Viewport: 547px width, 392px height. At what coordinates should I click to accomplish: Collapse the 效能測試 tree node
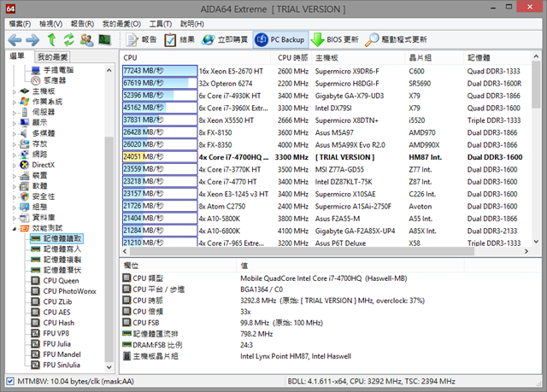click(x=15, y=229)
